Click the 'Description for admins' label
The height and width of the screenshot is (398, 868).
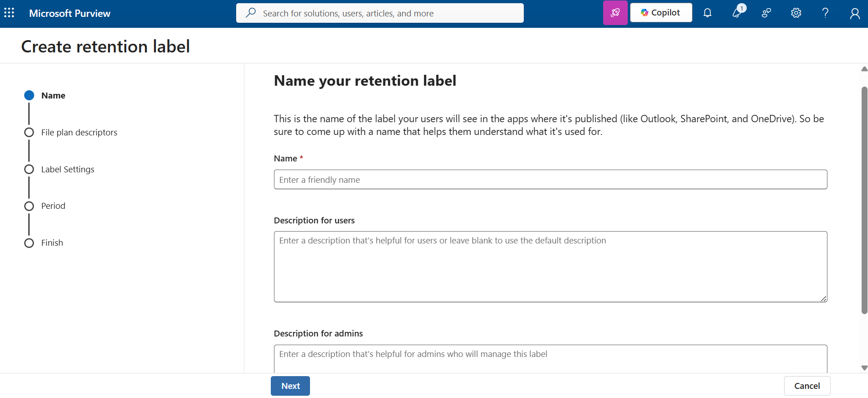(318, 333)
